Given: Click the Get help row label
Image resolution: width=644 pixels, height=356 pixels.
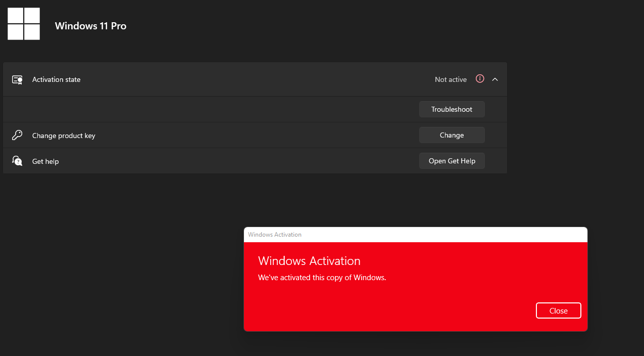Looking at the screenshot, I should point(45,161).
